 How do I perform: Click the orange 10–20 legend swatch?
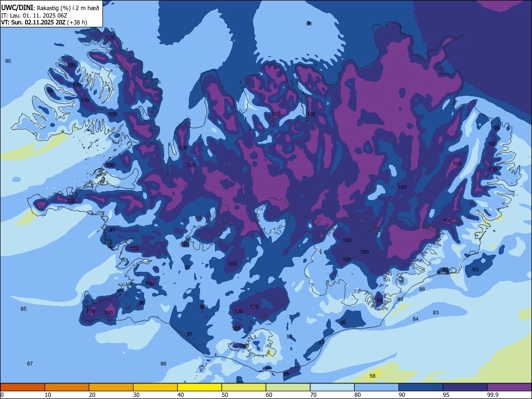[x=67, y=387]
